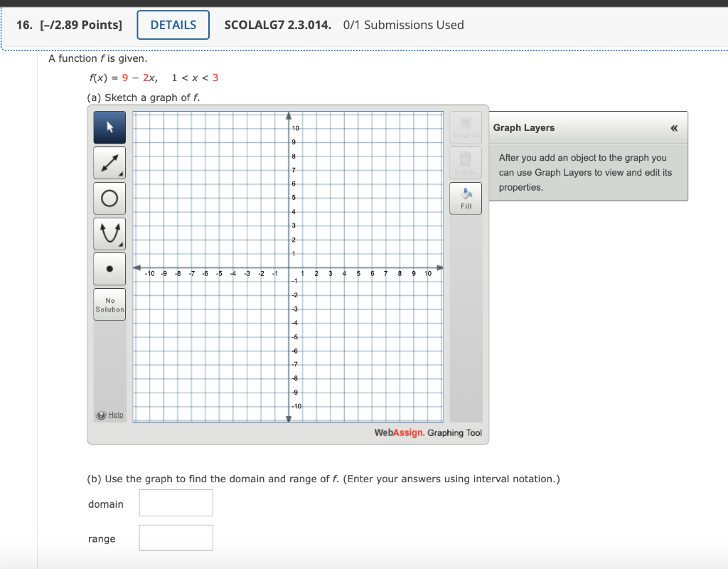Select the point plotting tool

tap(109, 268)
